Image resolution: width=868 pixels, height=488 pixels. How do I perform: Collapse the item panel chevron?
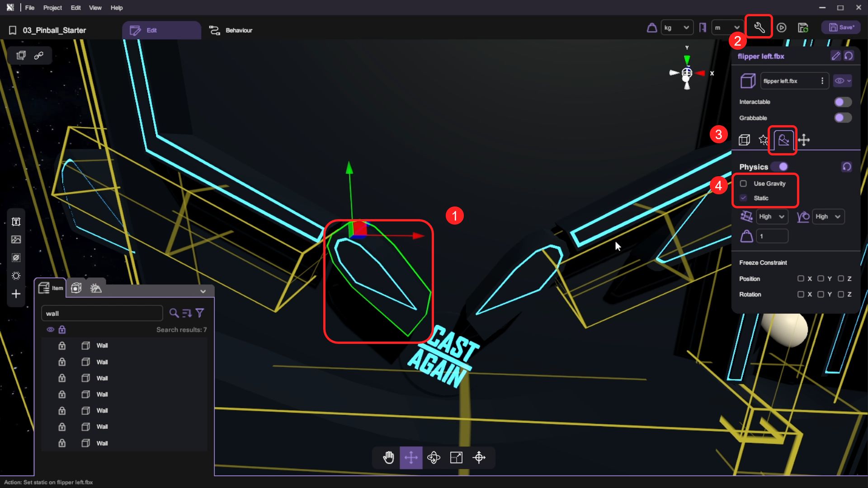coord(203,291)
